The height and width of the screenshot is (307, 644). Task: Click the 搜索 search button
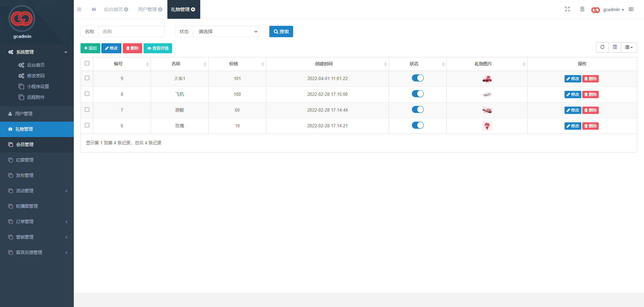tap(281, 32)
